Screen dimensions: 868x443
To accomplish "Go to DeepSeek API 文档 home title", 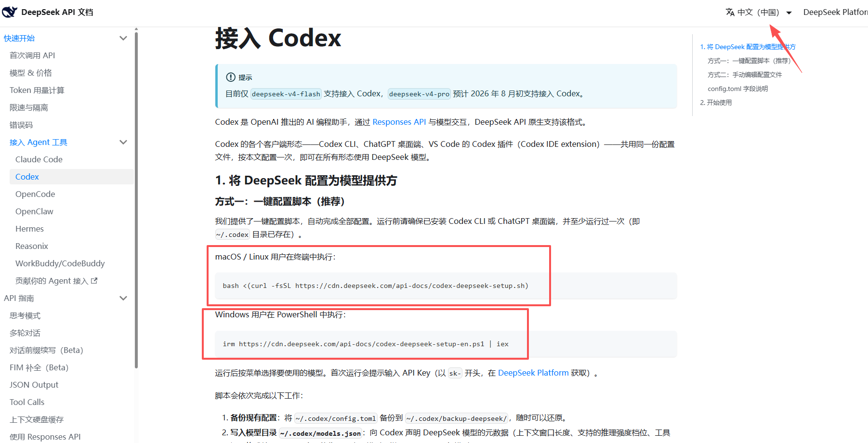I will [x=57, y=12].
